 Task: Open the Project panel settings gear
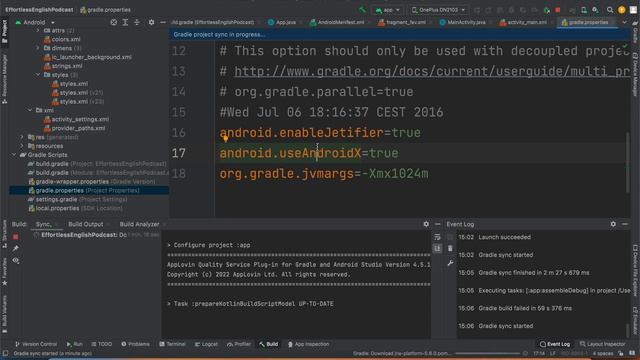tap(151, 22)
